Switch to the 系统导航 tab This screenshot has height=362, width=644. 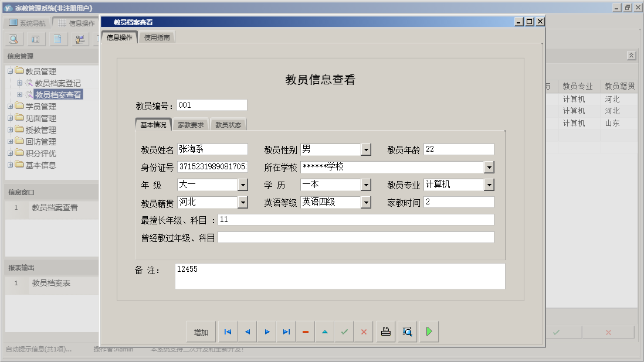[x=27, y=22]
